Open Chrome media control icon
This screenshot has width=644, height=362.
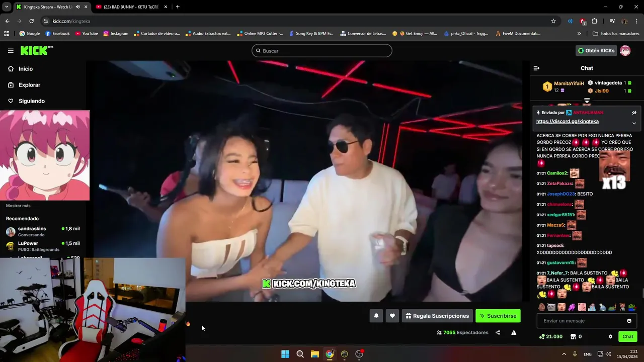(612, 21)
